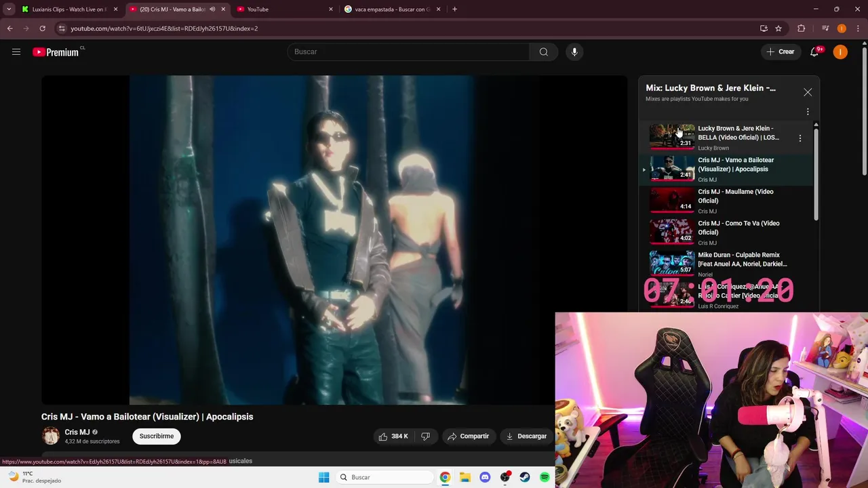Close the vaca empastada tab
Viewport: 868px width, 488px height.
[438, 9]
